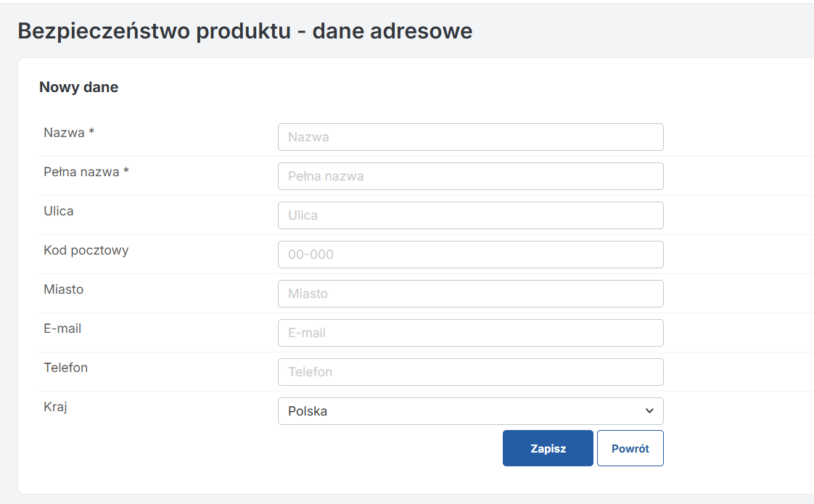Click the "Pełna nazwa *" label text
Image resolution: width=814 pixels, height=504 pixels.
86,172
